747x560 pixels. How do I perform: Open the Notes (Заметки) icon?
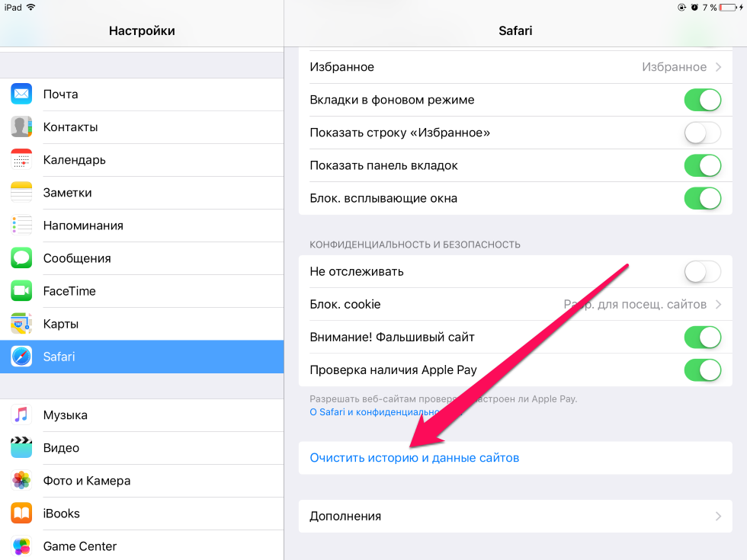[21, 193]
